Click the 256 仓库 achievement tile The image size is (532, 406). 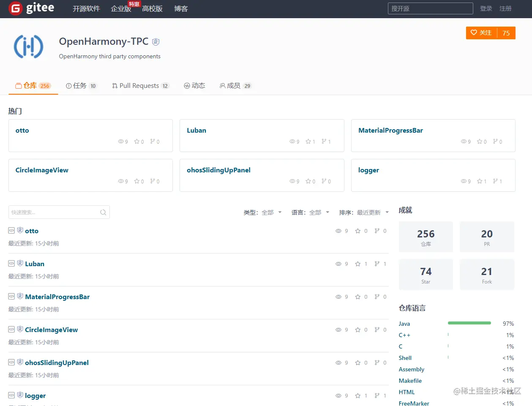pos(426,237)
